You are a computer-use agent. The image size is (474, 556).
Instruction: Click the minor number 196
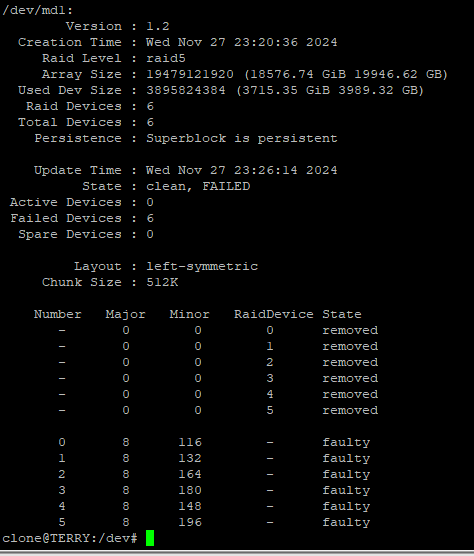(x=190, y=522)
